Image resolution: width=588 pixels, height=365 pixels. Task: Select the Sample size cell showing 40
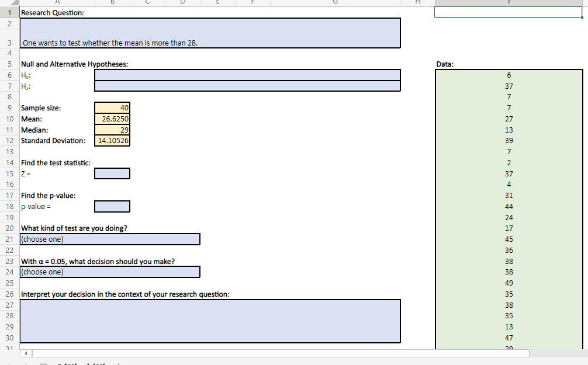[x=112, y=107]
